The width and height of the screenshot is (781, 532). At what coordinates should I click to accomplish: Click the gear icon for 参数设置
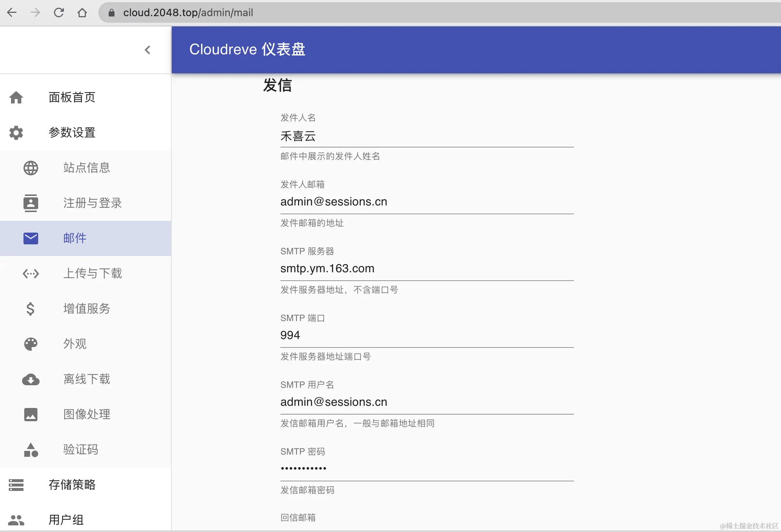click(16, 132)
